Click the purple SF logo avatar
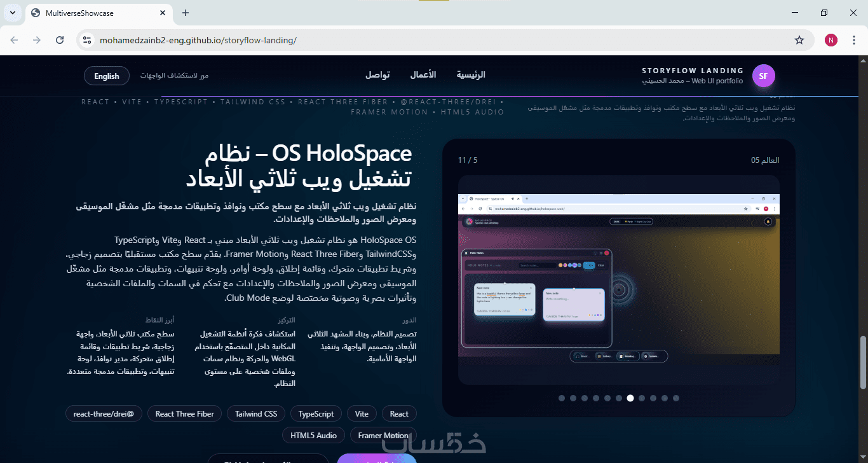The width and height of the screenshot is (868, 463). 764,76
